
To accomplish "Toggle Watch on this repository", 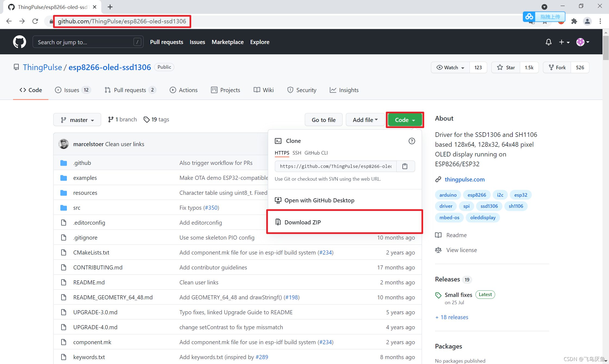I will [450, 67].
